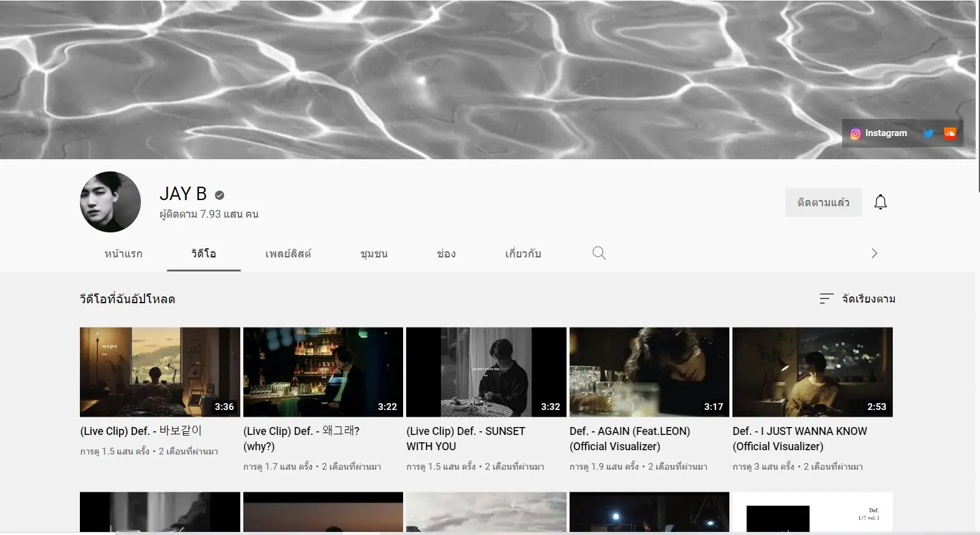Click the Twitter bird icon

[x=928, y=134]
